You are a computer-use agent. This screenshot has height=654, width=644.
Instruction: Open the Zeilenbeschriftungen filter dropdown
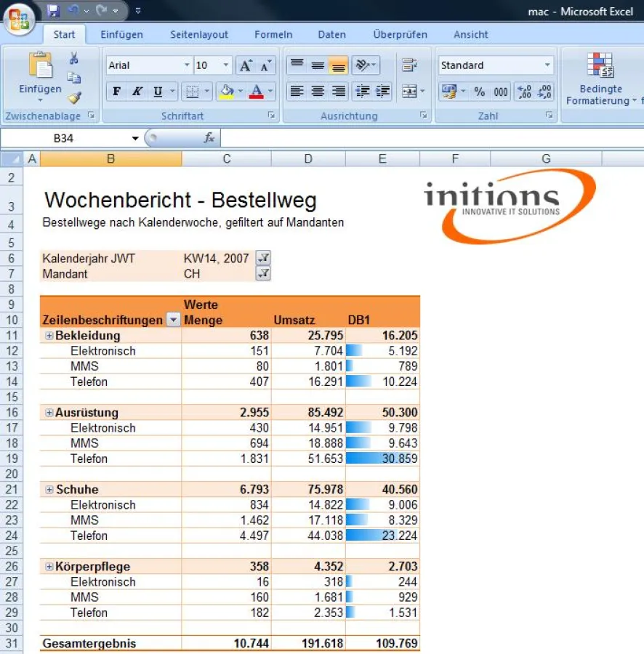[x=172, y=320]
